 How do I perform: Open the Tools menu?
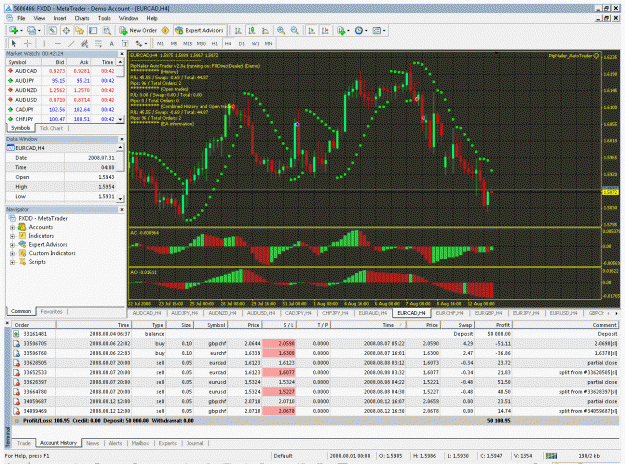104,18
